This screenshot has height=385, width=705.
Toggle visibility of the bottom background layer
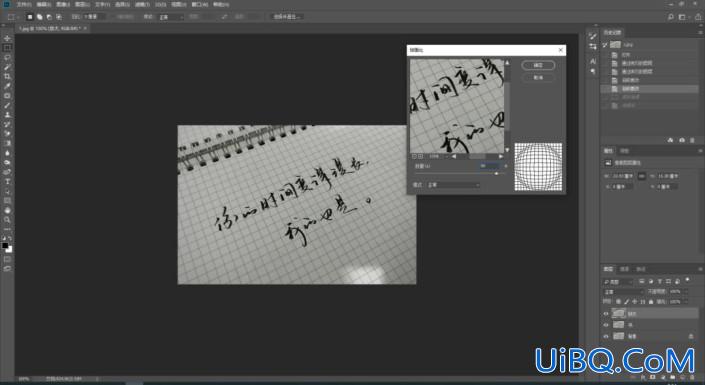[606, 336]
